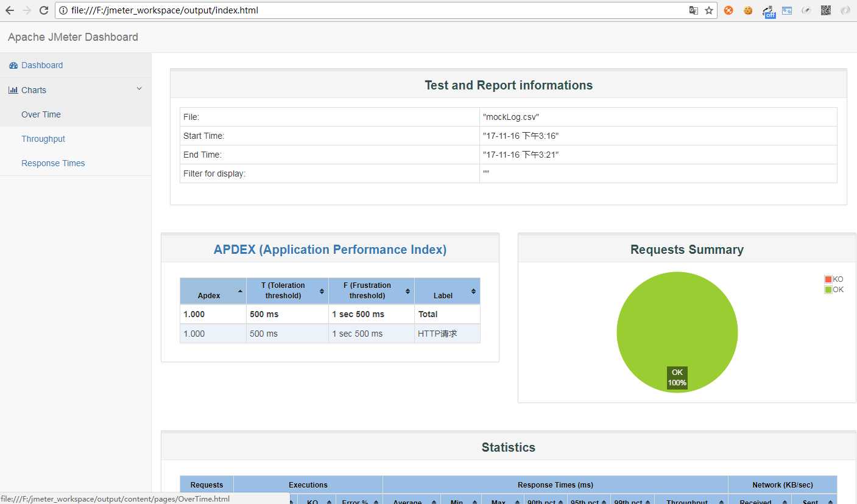
Task: Click the End Time value "17-11-16 下午3:21"
Action: coord(521,155)
